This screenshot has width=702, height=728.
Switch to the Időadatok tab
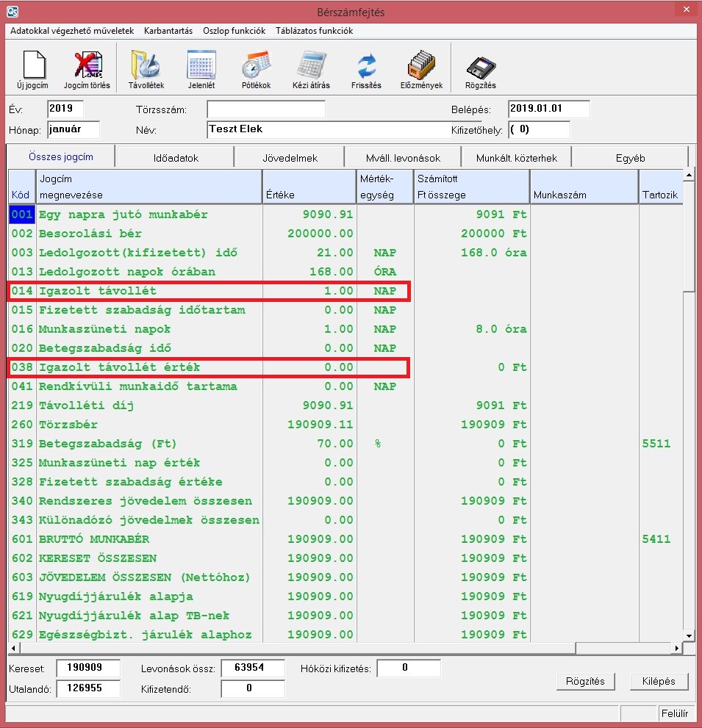pos(175,158)
